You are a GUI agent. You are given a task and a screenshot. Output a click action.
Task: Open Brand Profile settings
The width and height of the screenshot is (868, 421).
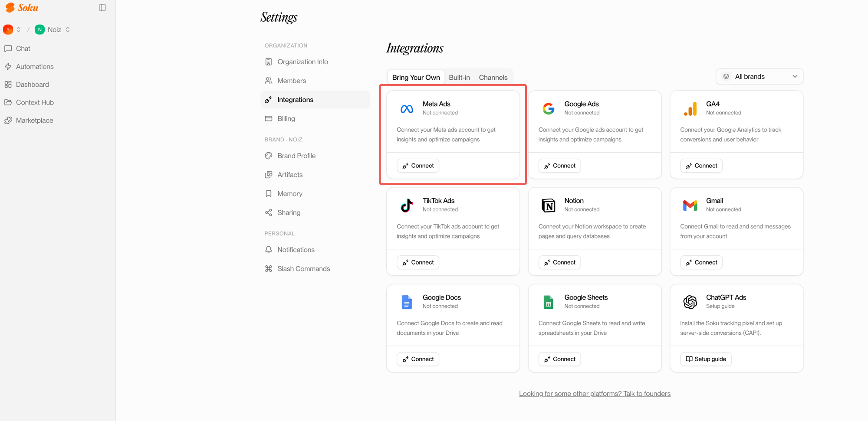pos(315,156)
